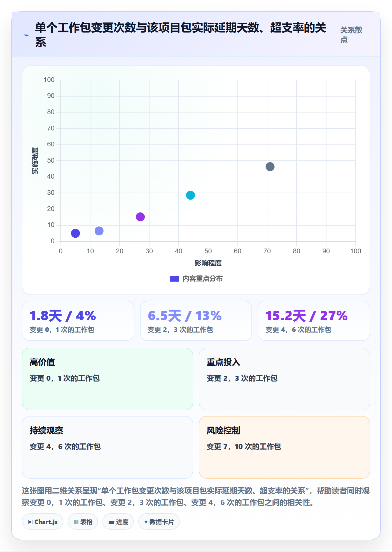Select the gray scatter point near 71
The height and width of the screenshot is (552, 392).
tap(270, 167)
